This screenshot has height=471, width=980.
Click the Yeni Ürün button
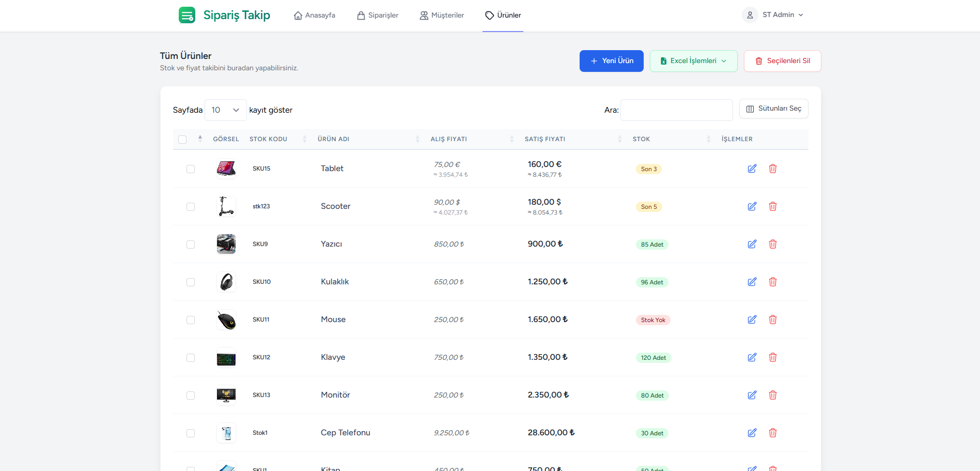pos(611,61)
